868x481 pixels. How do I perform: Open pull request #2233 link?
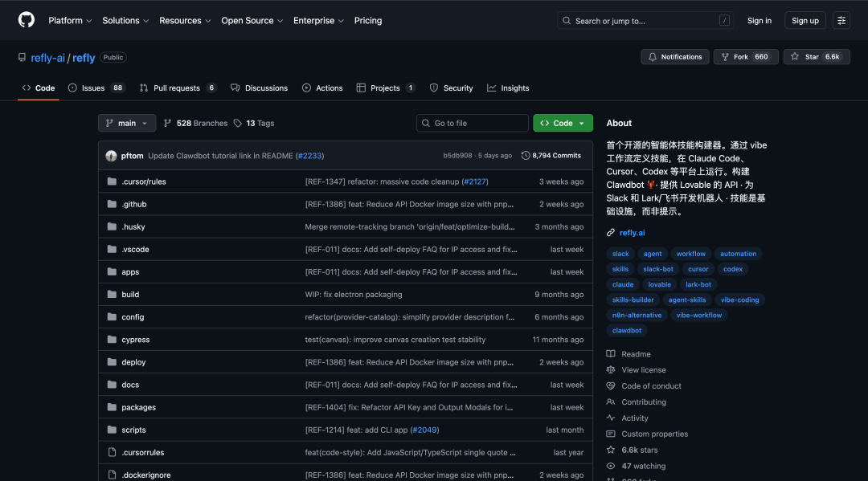pyautogui.click(x=309, y=156)
